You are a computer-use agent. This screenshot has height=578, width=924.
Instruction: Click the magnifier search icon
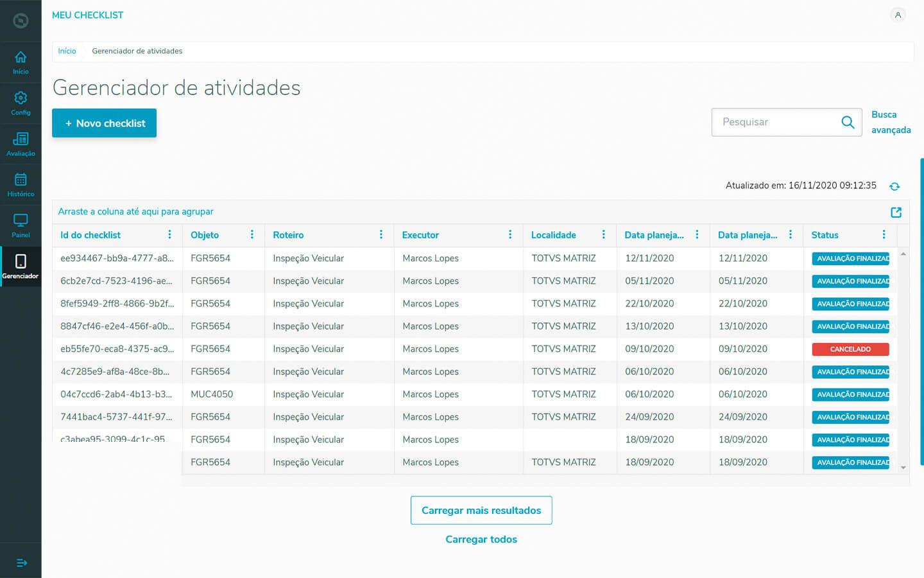pos(848,122)
